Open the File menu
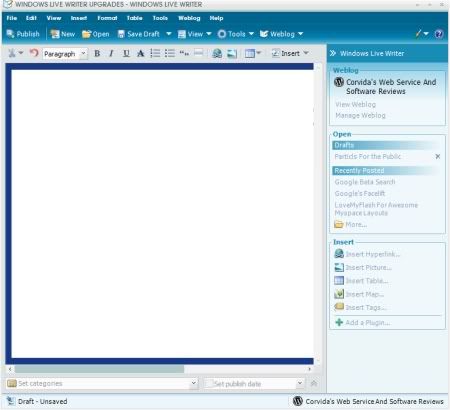This screenshot has width=450, height=410. click(12, 18)
